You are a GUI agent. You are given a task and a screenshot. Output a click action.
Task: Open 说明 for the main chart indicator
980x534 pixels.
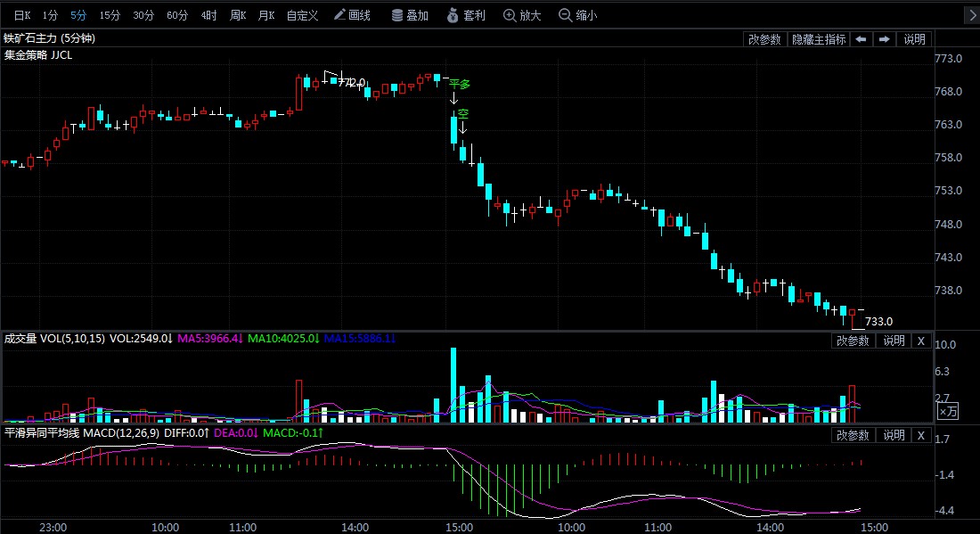tap(914, 38)
